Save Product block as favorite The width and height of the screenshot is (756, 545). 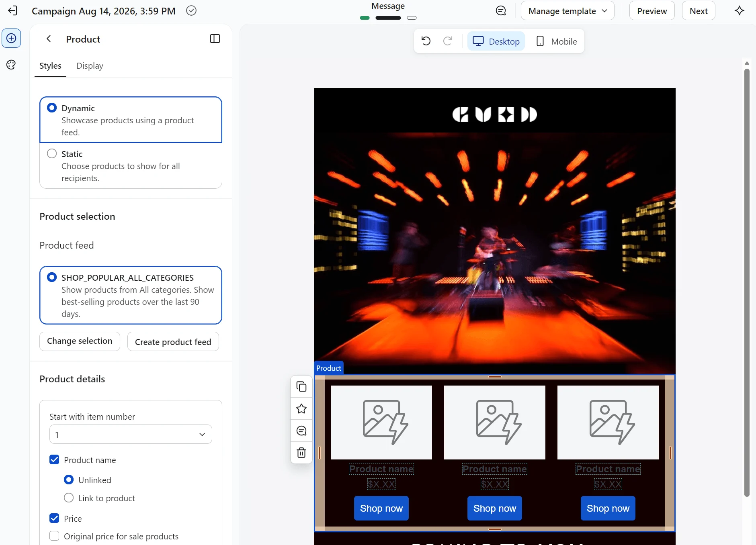301,408
